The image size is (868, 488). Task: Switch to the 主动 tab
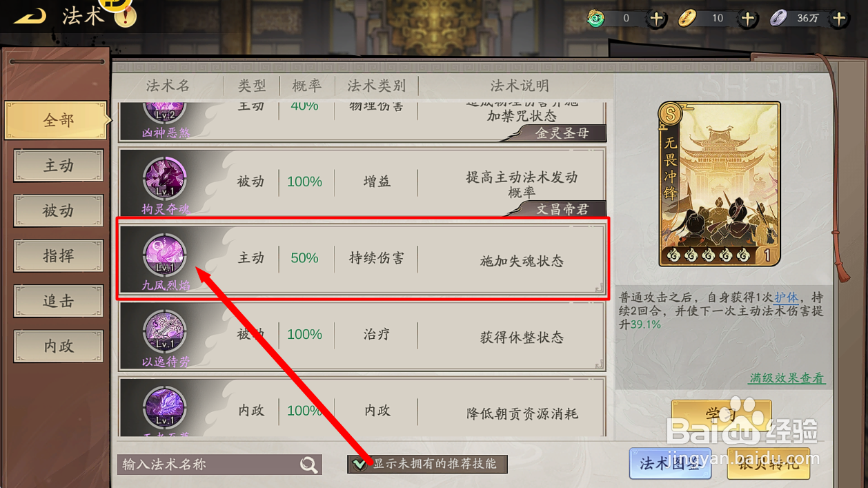click(x=59, y=166)
